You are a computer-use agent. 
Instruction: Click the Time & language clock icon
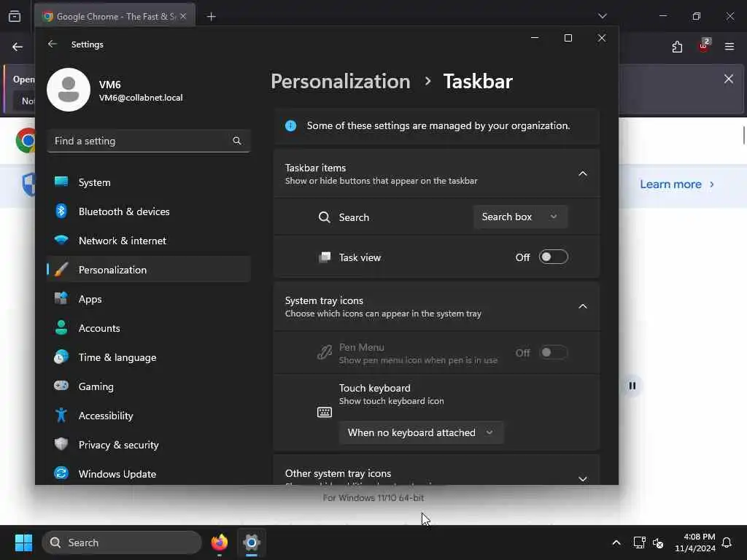tap(61, 357)
